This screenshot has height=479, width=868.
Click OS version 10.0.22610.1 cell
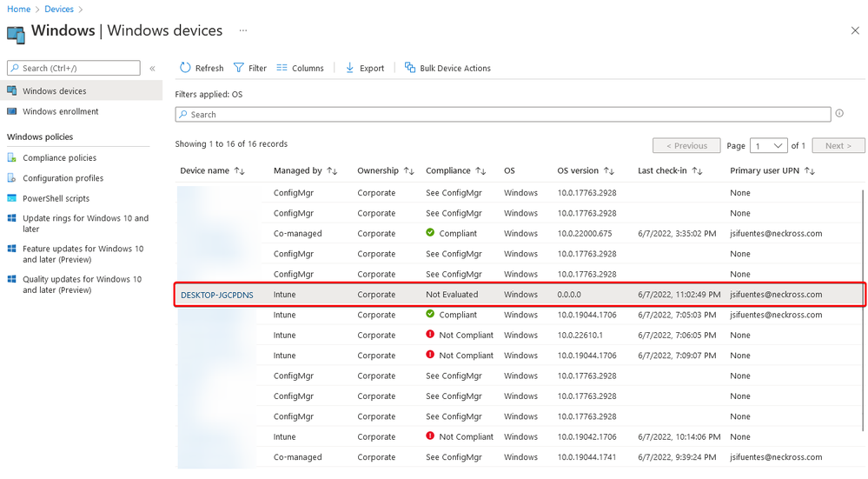[x=580, y=335]
